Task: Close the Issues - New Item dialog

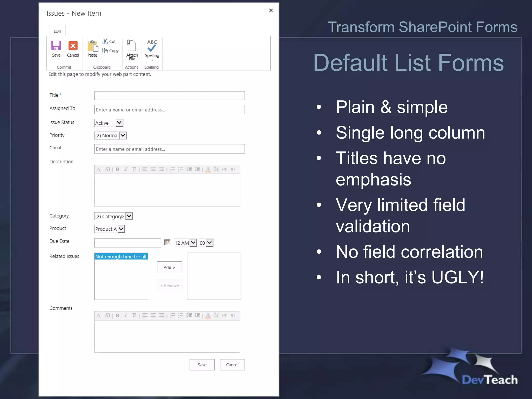Action: (x=271, y=10)
